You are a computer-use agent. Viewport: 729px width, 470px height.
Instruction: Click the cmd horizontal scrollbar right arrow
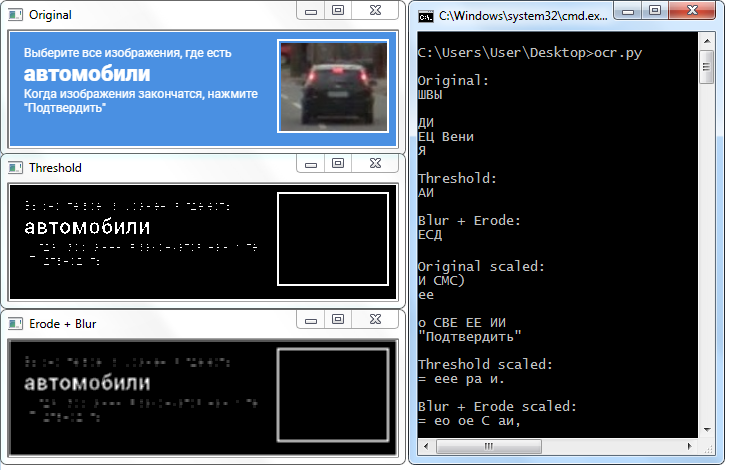(x=689, y=446)
